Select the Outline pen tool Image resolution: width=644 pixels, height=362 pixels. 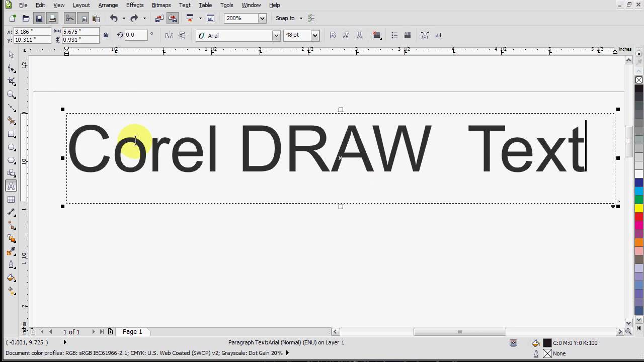click(x=11, y=264)
